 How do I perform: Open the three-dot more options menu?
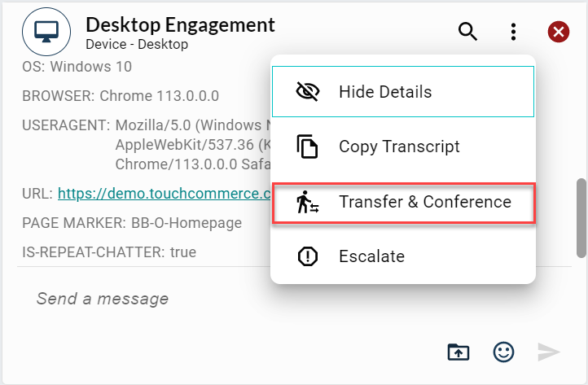coord(513,33)
